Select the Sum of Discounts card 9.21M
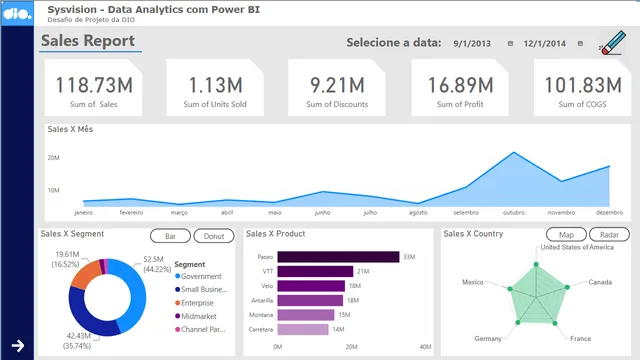The width and height of the screenshot is (640, 360). pyautogui.click(x=337, y=87)
